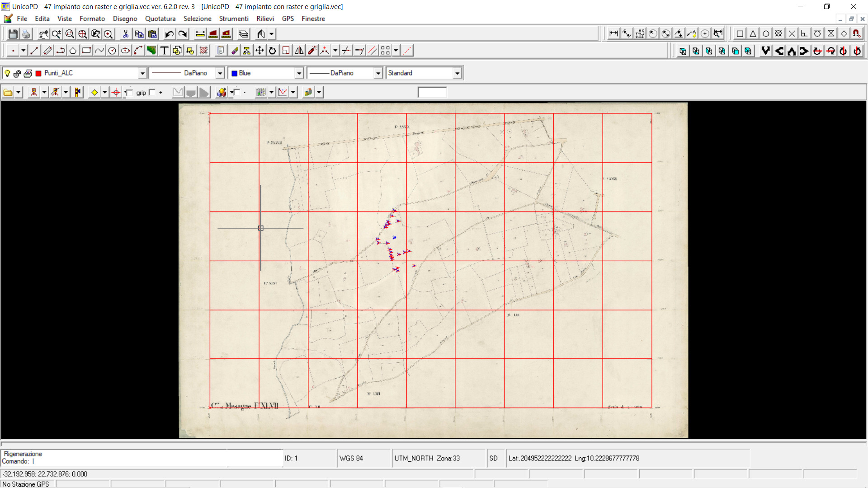
Task: Redo the last undone action
Action: (182, 34)
